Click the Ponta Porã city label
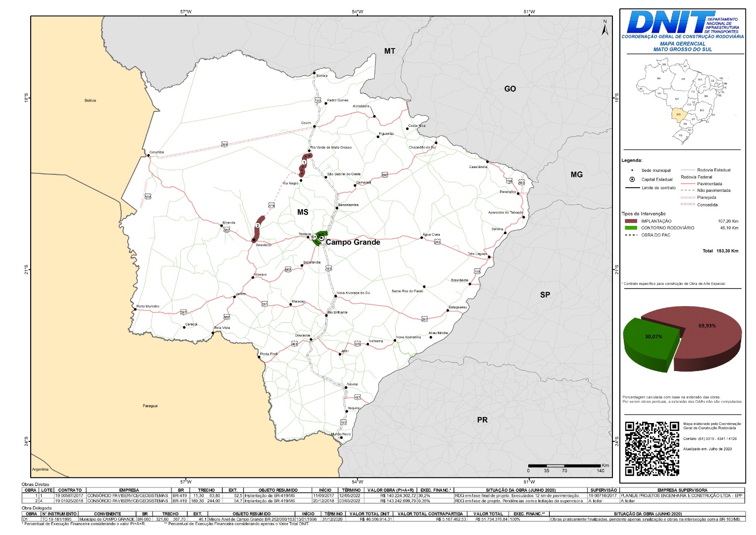This screenshot has width=756, height=535. pos(269,354)
